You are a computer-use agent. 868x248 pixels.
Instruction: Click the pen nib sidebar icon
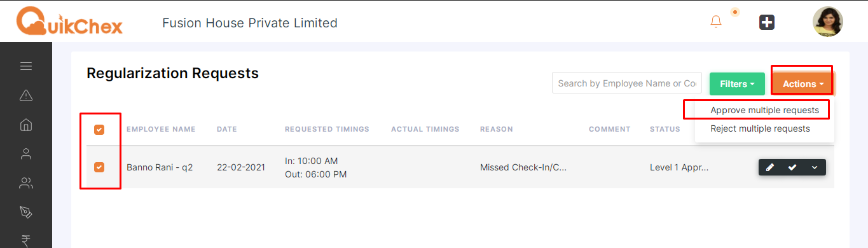[x=26, y=212]
